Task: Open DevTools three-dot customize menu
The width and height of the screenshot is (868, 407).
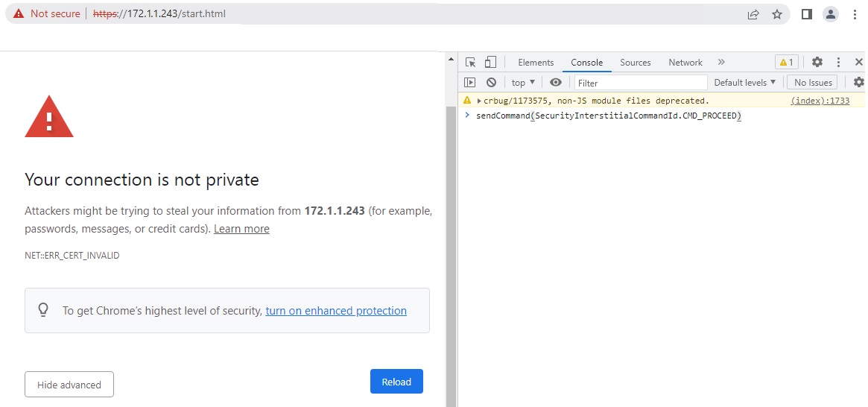Action: pyautogui.click(x=838, y=63)
